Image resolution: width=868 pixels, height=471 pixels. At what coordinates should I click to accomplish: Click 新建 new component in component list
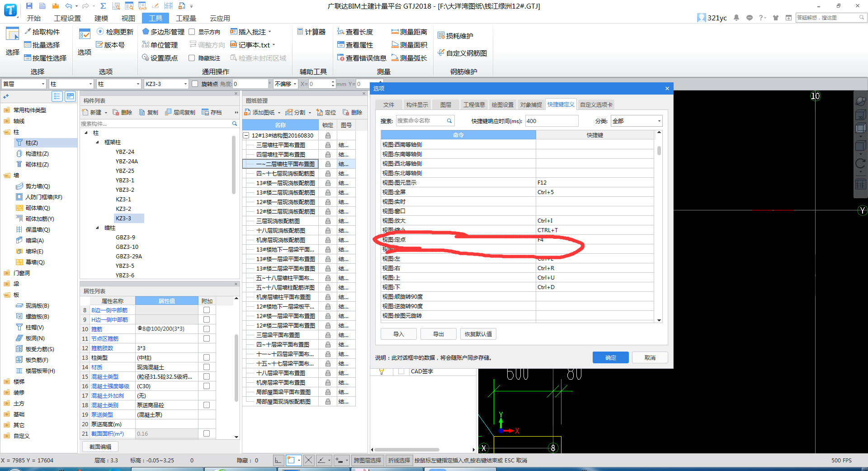pos(92,112)
